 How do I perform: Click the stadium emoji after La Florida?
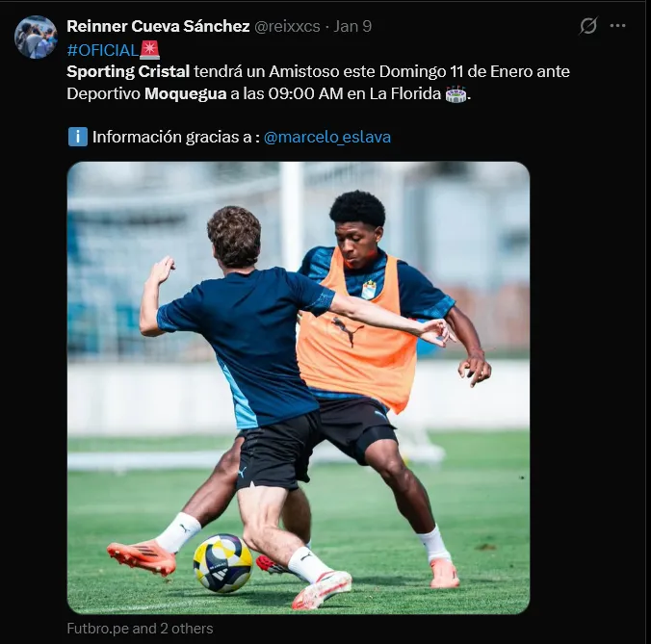(x=456, y=93)
